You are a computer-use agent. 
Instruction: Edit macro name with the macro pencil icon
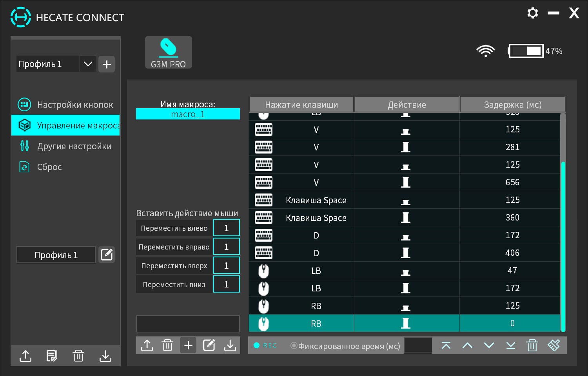pyautogui.click(x=209, y=345)
